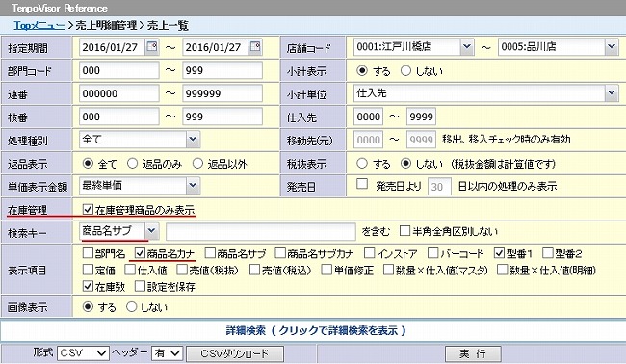This screenshot has width=626, height=364.
Task: Toggle the インストア display checkbox
Action: pyautogui.click(x=370, y=252)
